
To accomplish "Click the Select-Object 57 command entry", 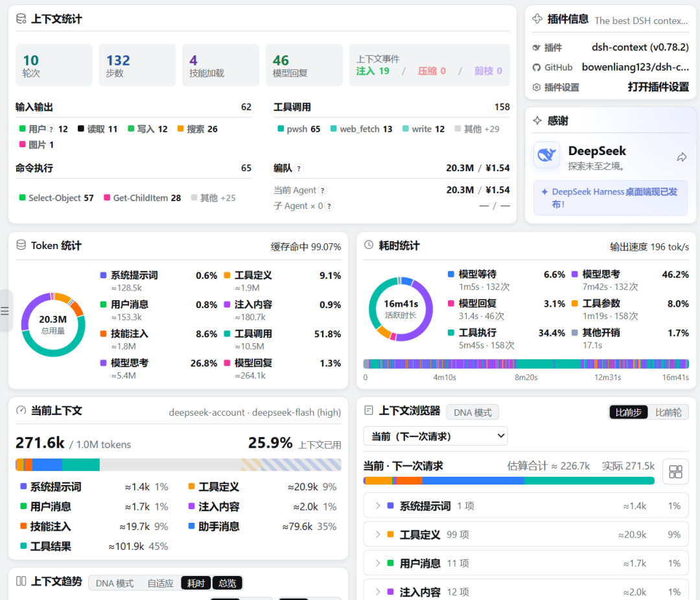I will click(56, 198).
